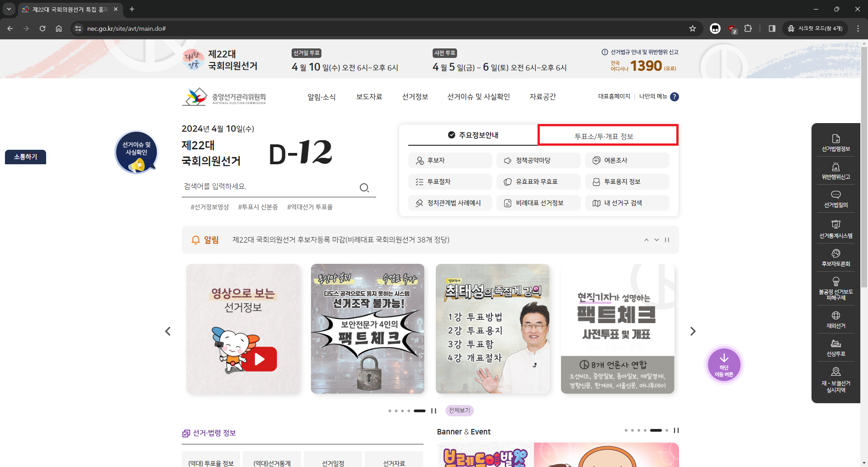The height and width of the screenshot is (467, 868).
Task: Open the browser side panel icon
Action: tap(772, 29)
